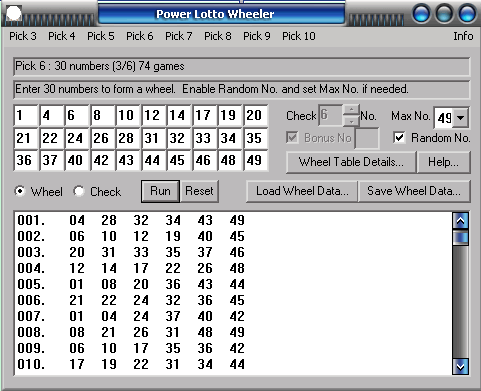Click the results scrollbar thumb
Image resolution: width=481 pixels, height=391 pixels.
click(x=461, y=237)
